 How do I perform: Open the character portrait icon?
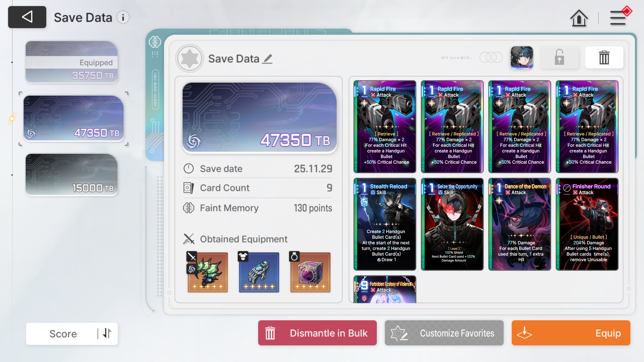(x=522, y=57)
